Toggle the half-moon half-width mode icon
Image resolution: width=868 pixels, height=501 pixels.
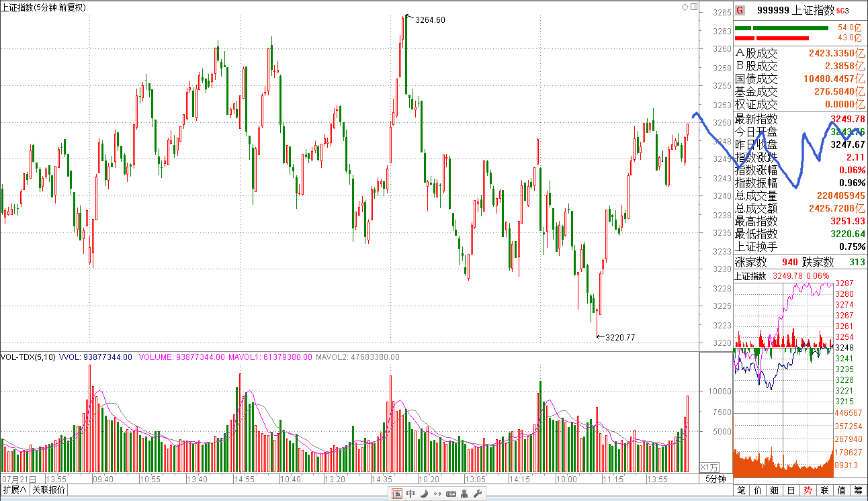point(424,494)
